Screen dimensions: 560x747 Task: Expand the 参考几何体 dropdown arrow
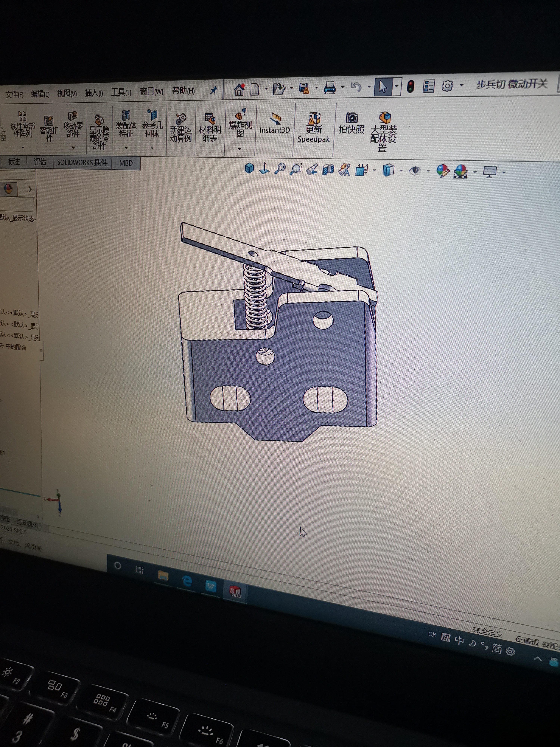[152, 148]
